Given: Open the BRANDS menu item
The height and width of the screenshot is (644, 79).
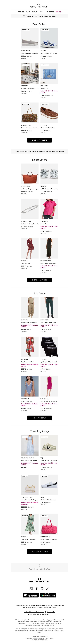Looking at the screenshot, I should pyautogui.click(x=21, y=12).
